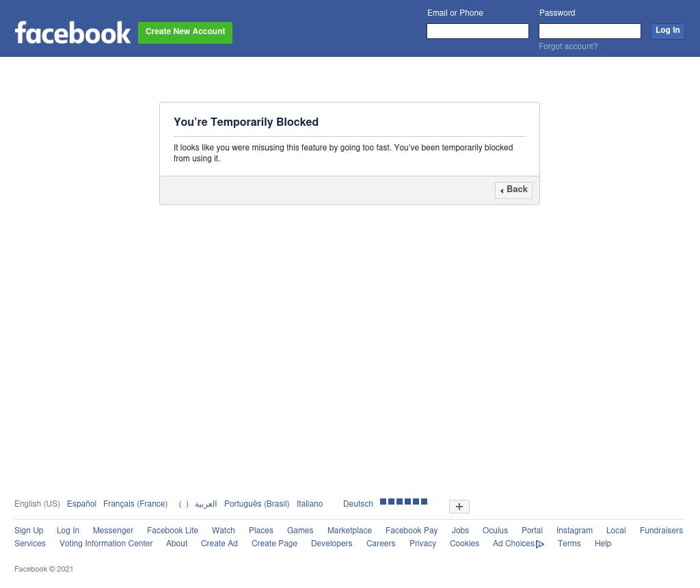Go to Facebook Pay page
The image size is (700, 588).
tap(412, 531)
